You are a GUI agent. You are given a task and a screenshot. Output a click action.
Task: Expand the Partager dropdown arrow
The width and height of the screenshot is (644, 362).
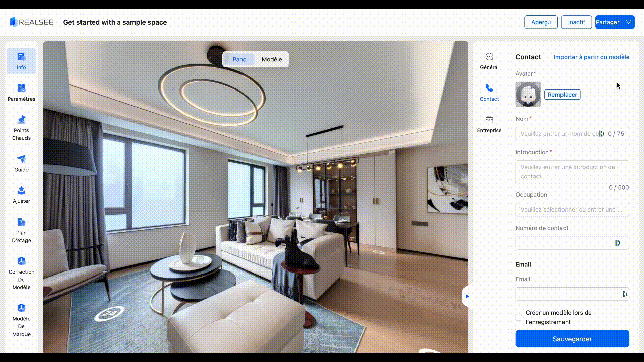(628, 22)
